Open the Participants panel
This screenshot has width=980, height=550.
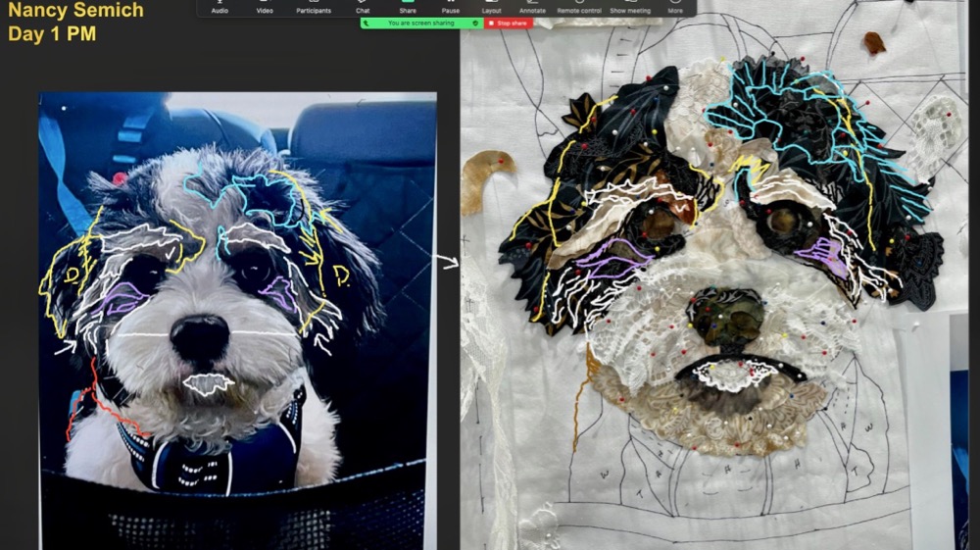click(314, 7)
